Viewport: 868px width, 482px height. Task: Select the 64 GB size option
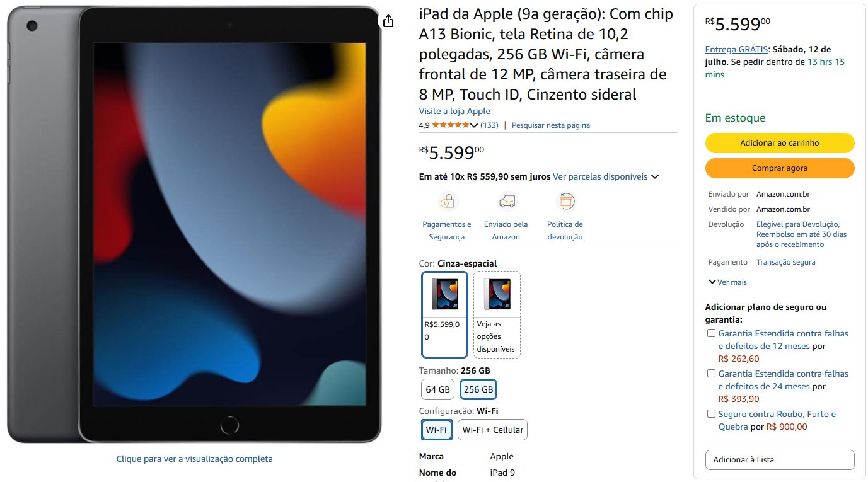point(438,389)
